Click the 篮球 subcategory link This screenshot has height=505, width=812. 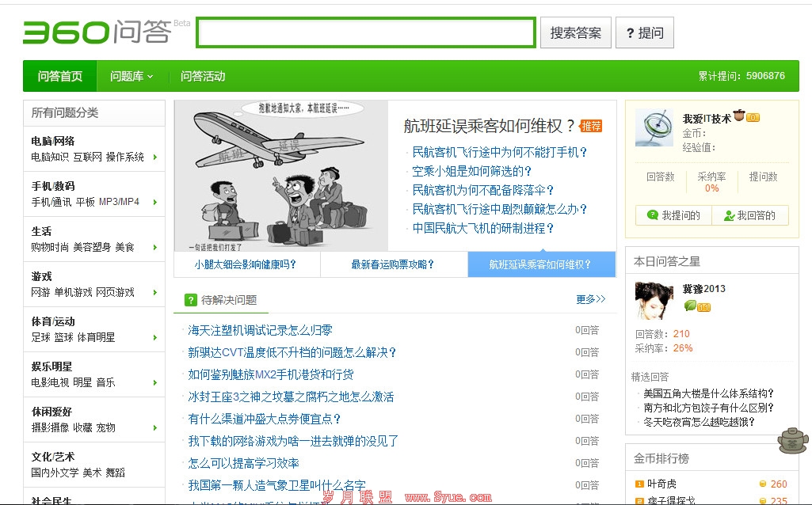(63, 337)
